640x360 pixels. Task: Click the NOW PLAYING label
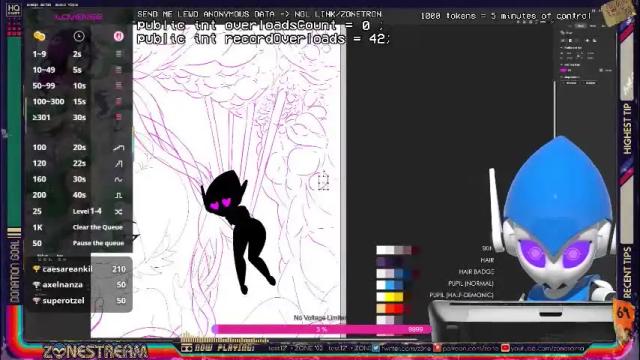[224, 348]
